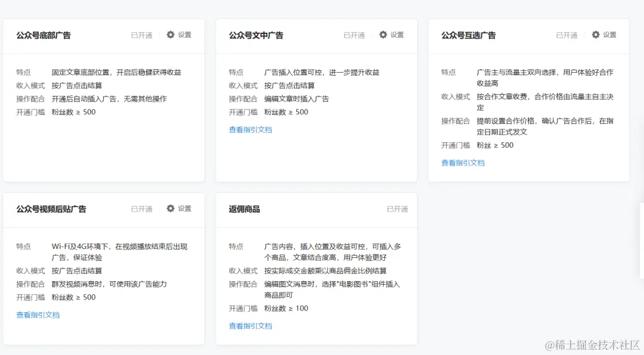Viewport: 644px width, 355px height.
Task: Click text 按实际成交金额乘以商品佣金比例结算
Action: click(326, 271)
